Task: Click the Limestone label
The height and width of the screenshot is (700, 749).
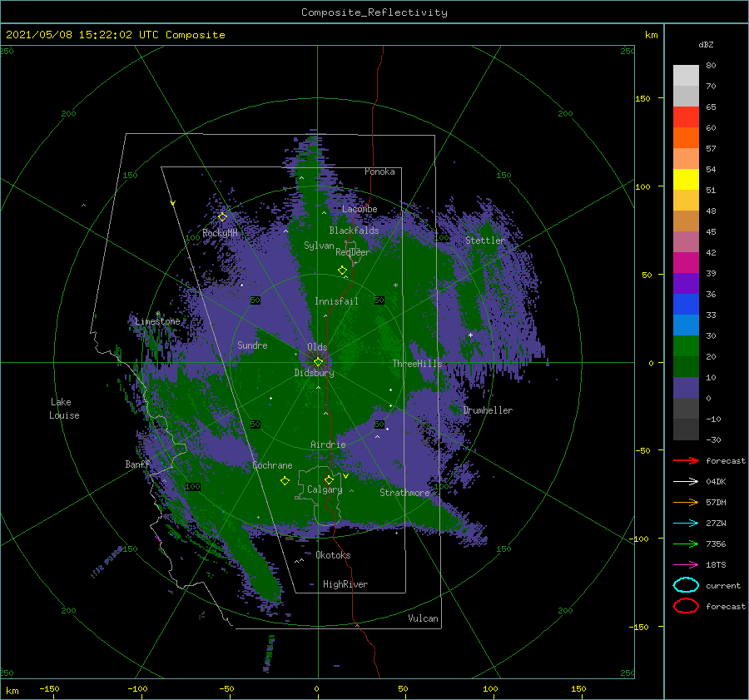Action: (x=157, y=321)
